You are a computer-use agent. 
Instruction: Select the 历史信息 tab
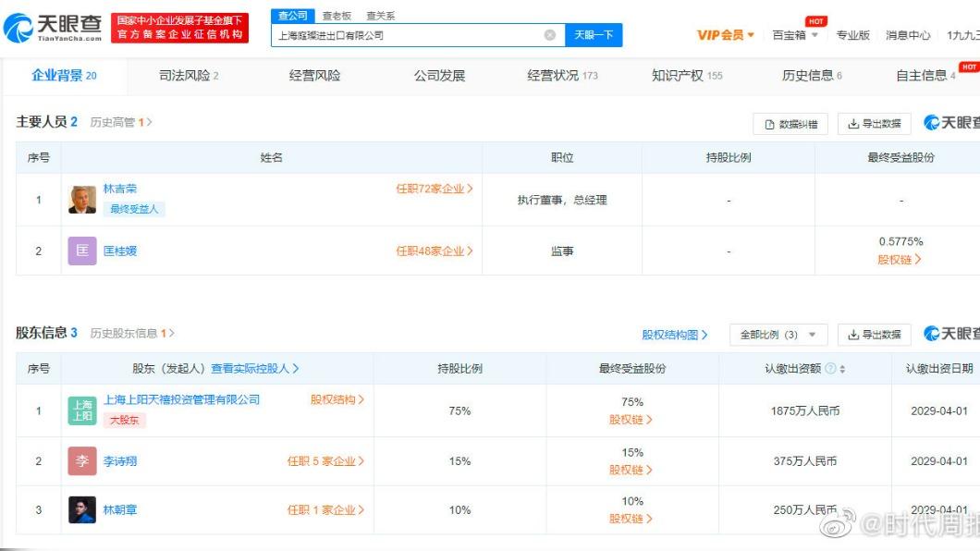(x=812, y=76)
